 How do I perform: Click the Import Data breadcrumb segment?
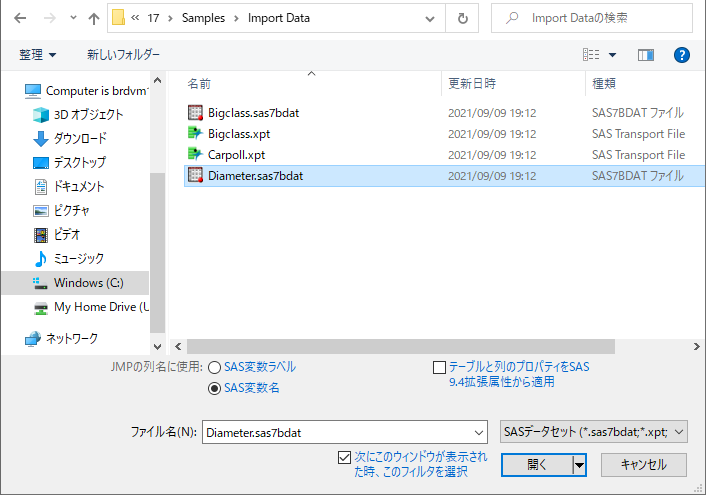pos(279,18)
